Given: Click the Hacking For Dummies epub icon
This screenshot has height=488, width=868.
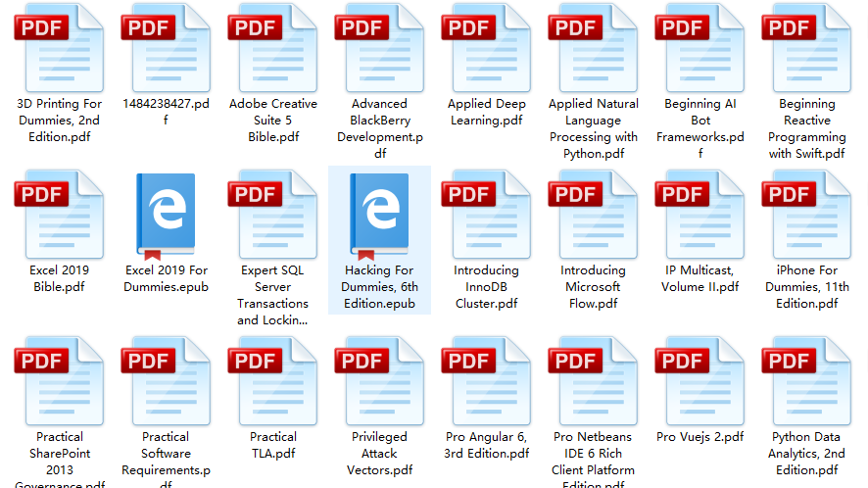Looking at the screenshot, I should point(379,217).
